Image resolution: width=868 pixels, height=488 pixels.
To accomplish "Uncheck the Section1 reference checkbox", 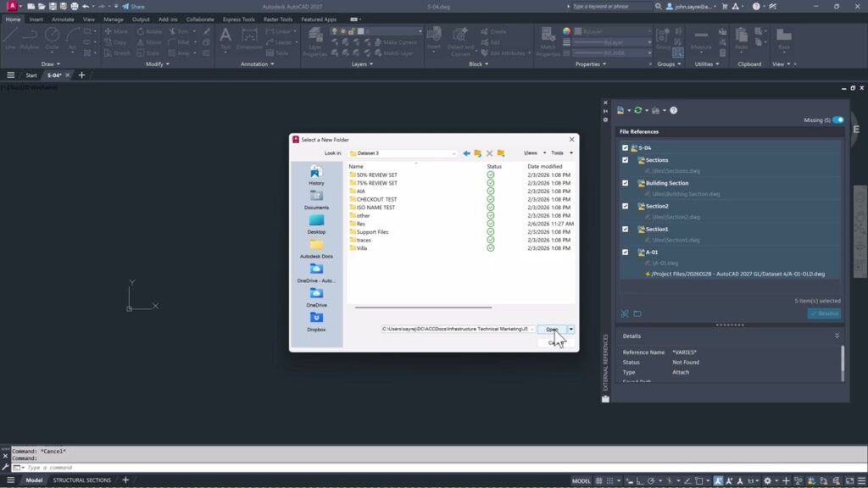I will click(625, 229).
